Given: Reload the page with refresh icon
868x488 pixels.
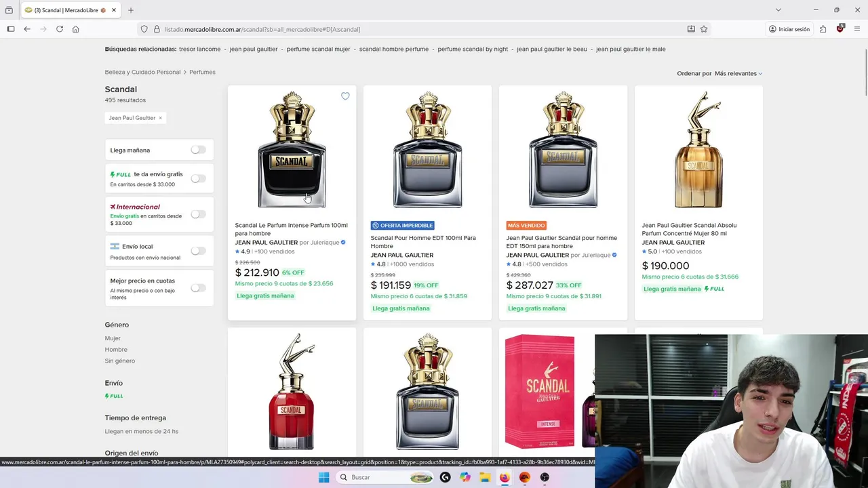Looking at the screenshot, I should [x=60, y=29].
